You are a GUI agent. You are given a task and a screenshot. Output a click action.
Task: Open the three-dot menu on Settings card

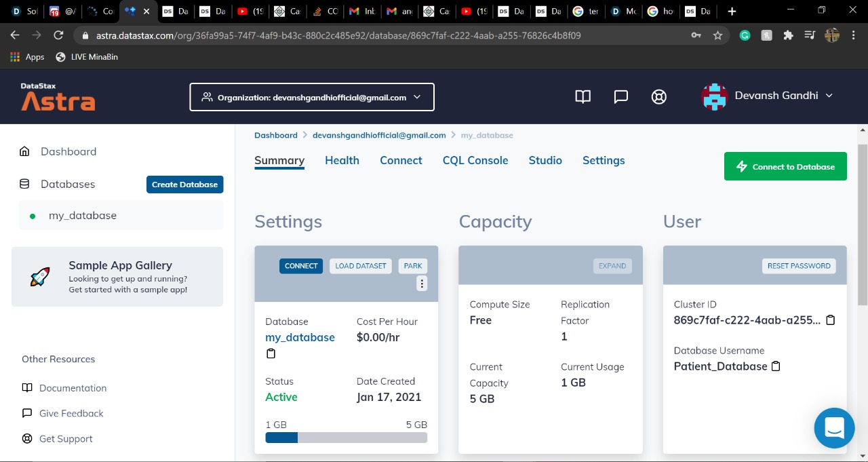(x=422, y=284)
